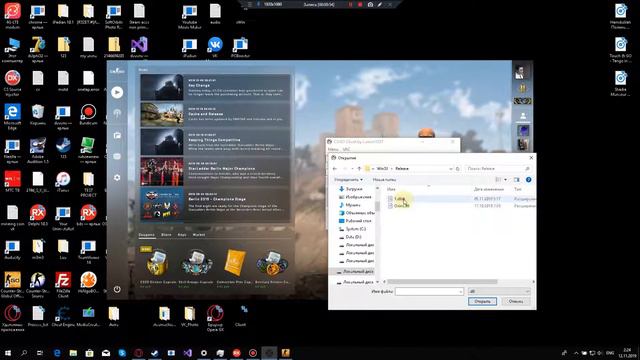Click the search Release input field
The image size is (640, 360).
[498, 169]
